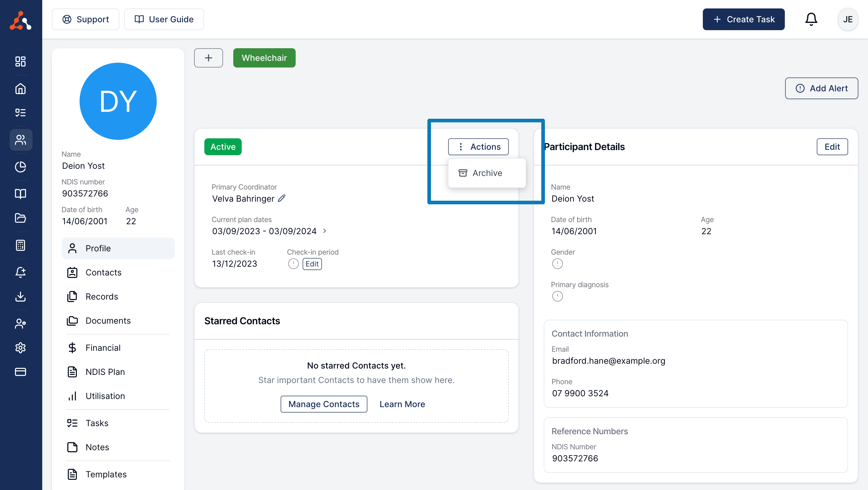Follow the Learn More link
Screen dimensions: 868x490
tap(402, 404)
